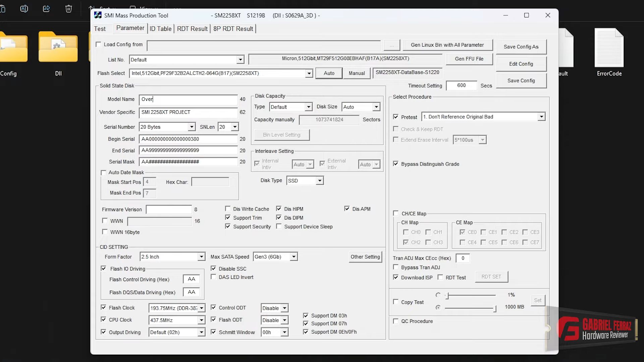644x362 pixels.
Task: Go to the RDT Result tab
Action: (x=192, y=29)
